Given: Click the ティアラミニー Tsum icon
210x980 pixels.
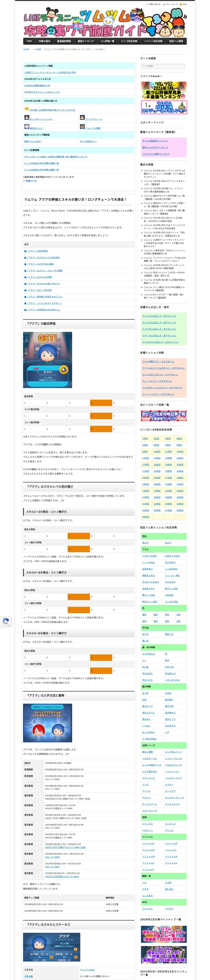Looking at the screenshot, I should click(82, 118).
